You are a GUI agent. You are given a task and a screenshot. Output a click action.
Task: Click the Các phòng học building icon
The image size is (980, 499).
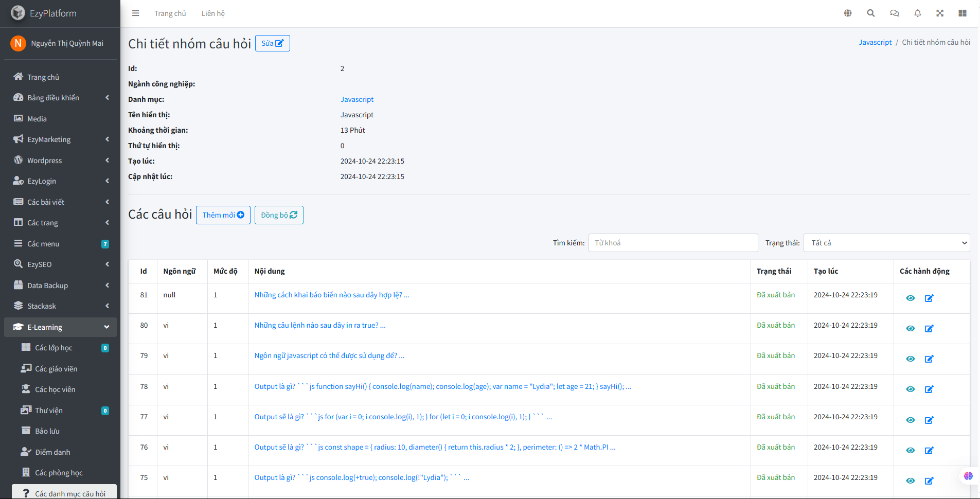tap(26, 472)
